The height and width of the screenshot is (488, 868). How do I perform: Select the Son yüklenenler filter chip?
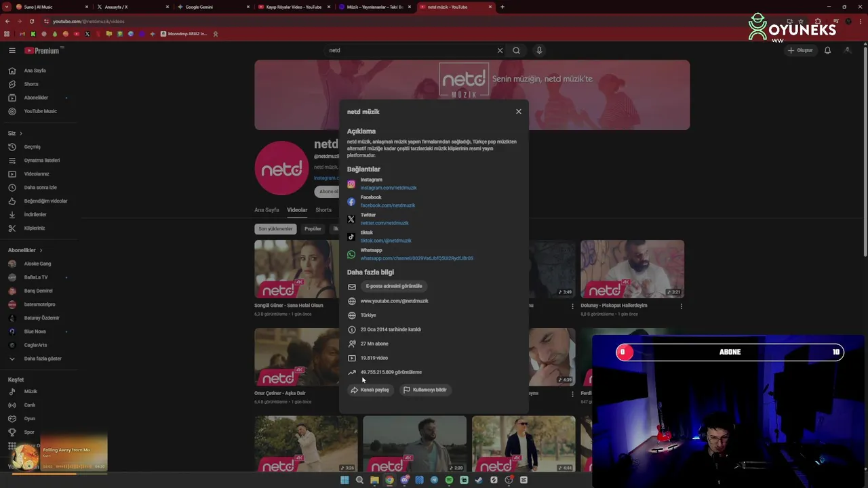coord(275,229)
